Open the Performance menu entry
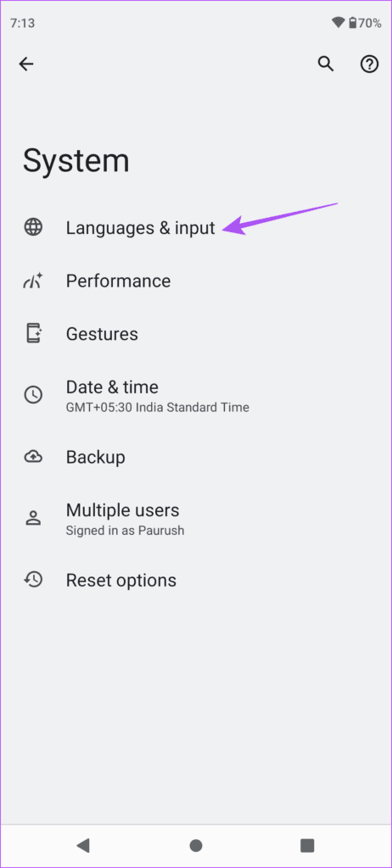This screenshot has height=868, width=392. coord(196,281)
